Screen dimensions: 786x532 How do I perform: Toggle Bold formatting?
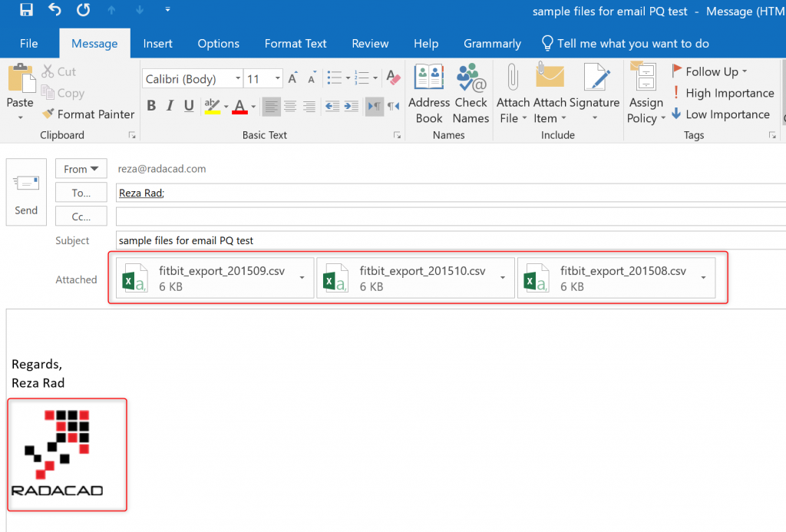(x=151, y=106)
